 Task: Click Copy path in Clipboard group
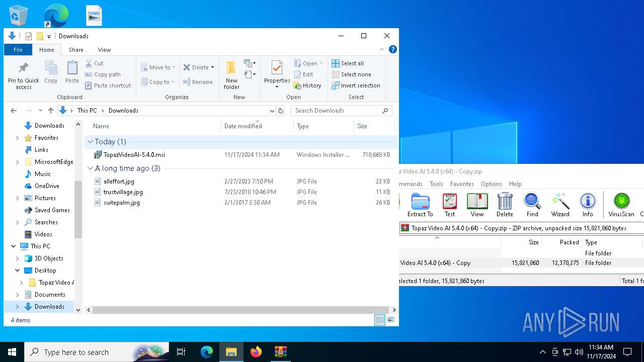click(x=103, y=74)
